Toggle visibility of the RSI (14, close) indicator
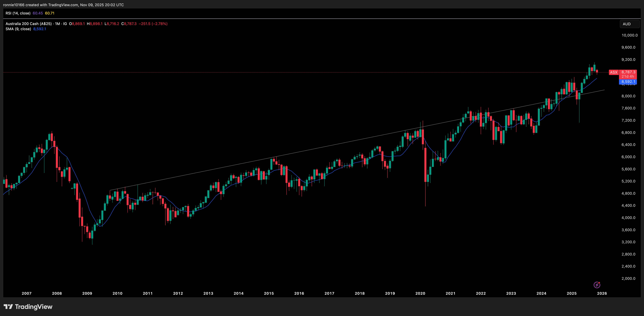The image size is (644, 316). click(x=19, y=13)
